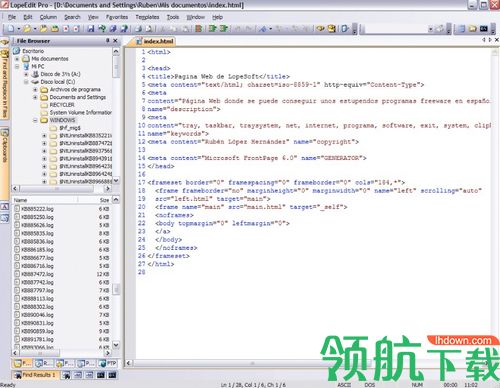The height and width of the screenshot is (388, 500).
Task: Open the dropdown arrow beside New file icon
Action: [18, 29]
